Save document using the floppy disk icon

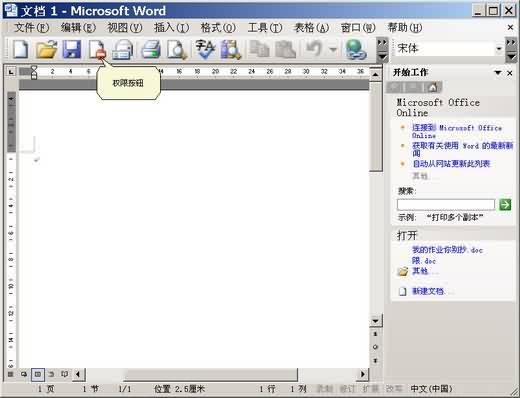(x=72, y=50)
